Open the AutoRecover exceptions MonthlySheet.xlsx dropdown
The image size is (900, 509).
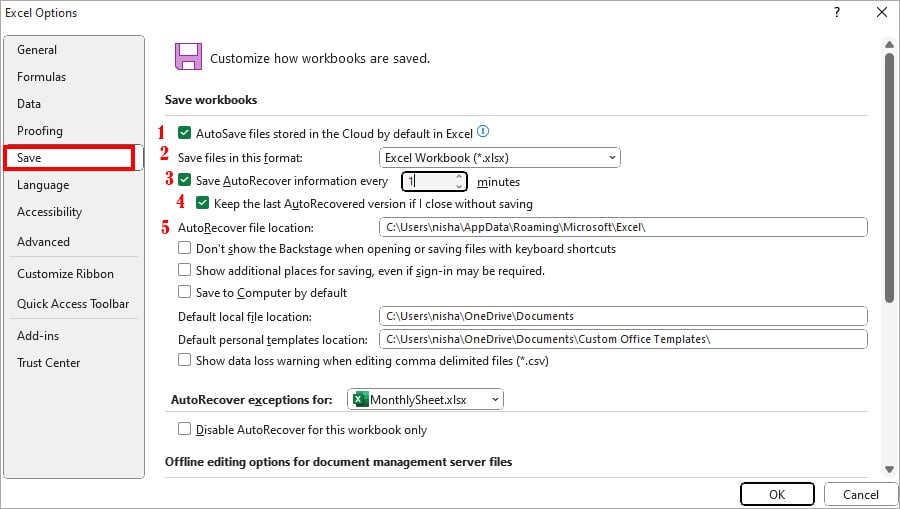click(425, 399)
